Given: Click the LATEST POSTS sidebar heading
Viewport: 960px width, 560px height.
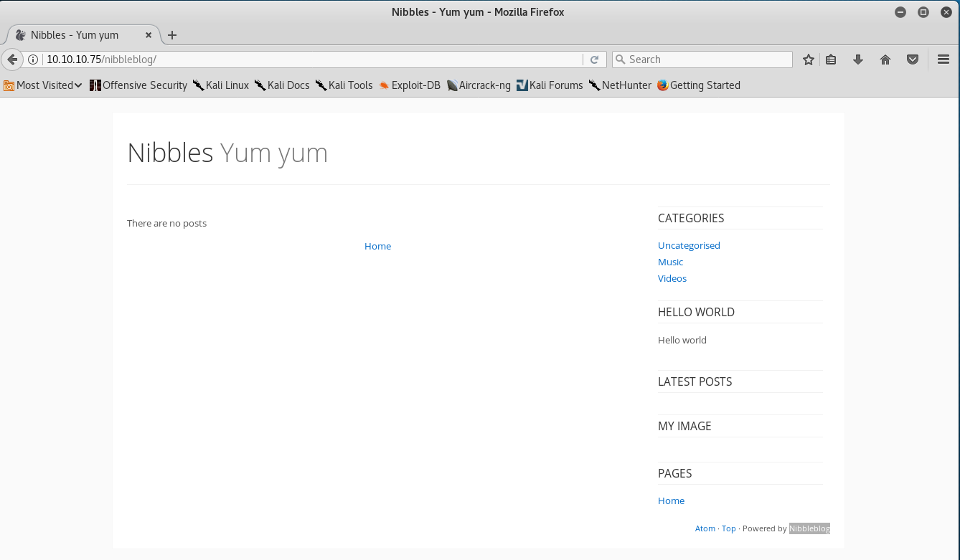Looking at the screenshot, I should point(695,381).
